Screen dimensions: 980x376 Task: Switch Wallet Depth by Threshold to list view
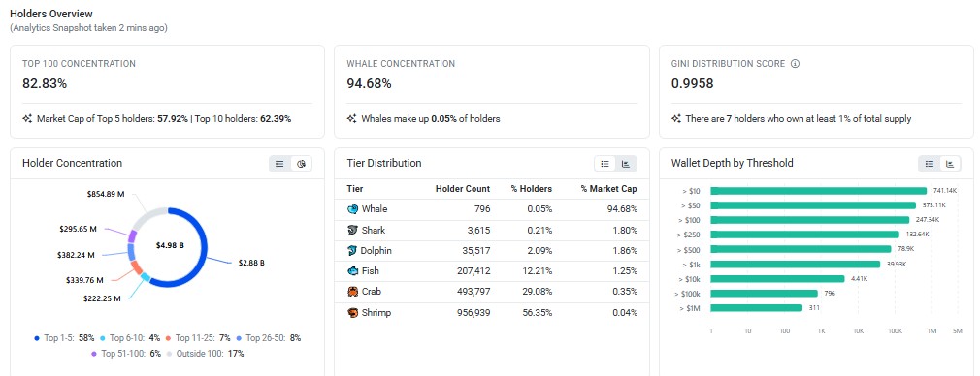[x=930, y=164]
